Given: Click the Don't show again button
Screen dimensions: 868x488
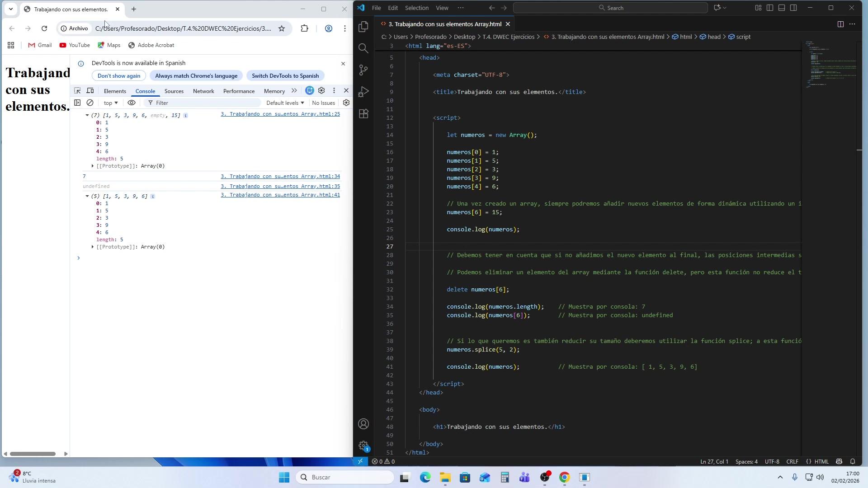Looking at the screenshot, I should (x=119, y=76).
